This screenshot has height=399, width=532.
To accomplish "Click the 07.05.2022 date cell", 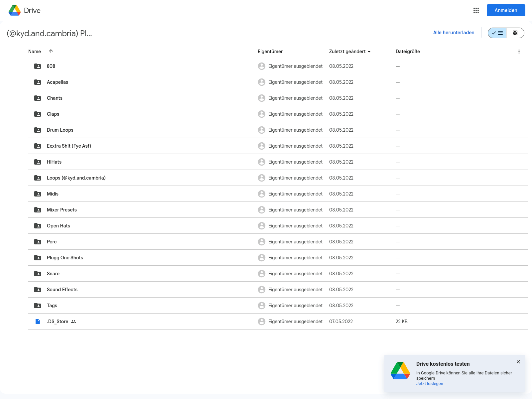I will click(x=341, y=322).
